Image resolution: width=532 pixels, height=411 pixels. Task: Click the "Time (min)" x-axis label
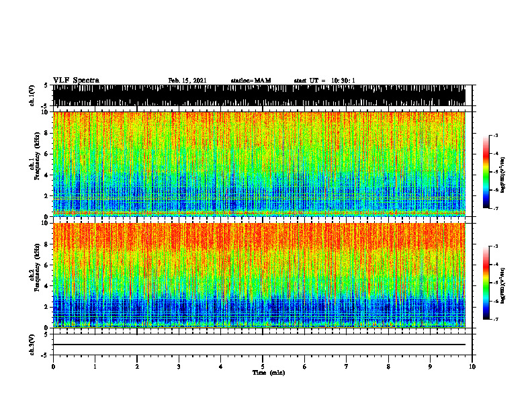coord(269,373)
